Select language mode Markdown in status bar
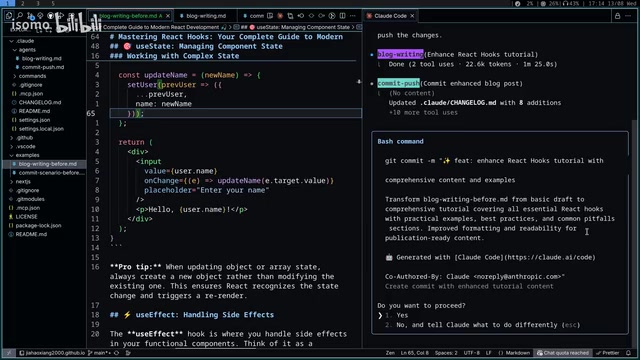 [x=514, y=353]
